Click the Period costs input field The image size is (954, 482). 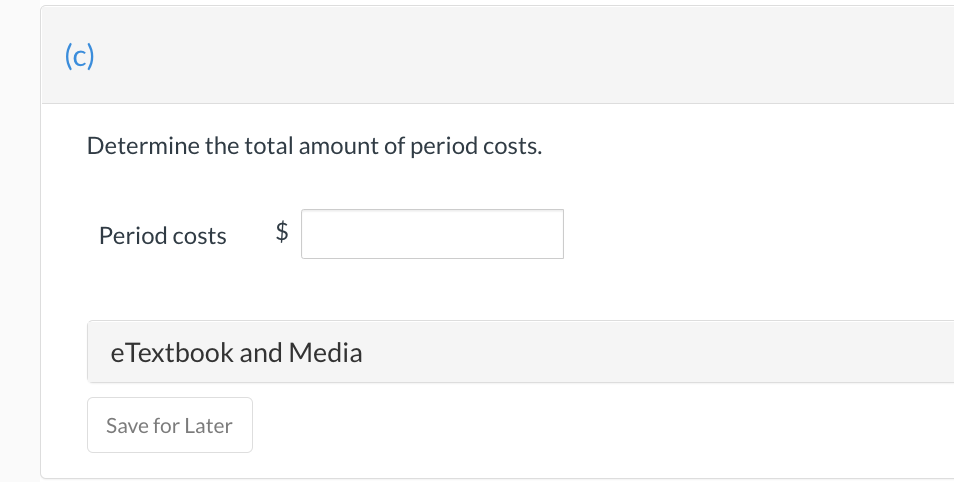pos(432,234)
